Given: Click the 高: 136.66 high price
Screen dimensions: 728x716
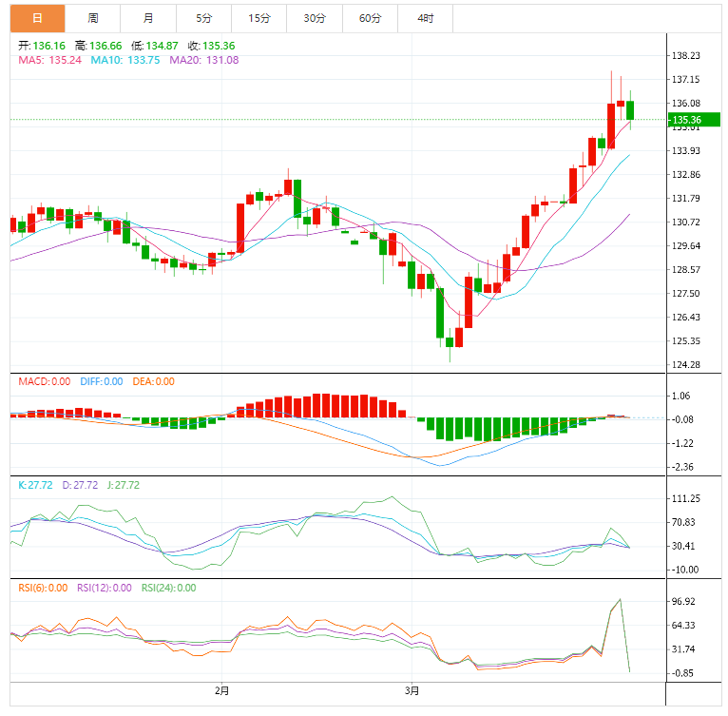Looking at the screenshot, I should click(x=99, y=46).
